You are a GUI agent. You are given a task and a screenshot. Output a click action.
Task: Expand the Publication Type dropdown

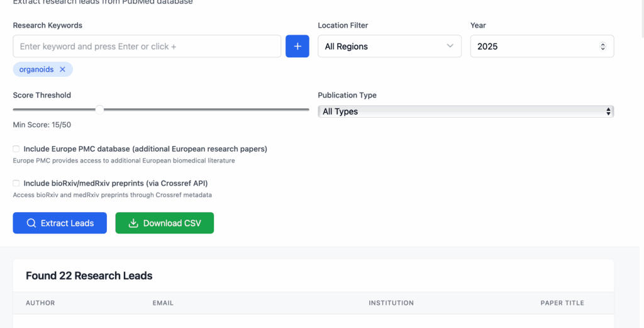pos(465,111)
